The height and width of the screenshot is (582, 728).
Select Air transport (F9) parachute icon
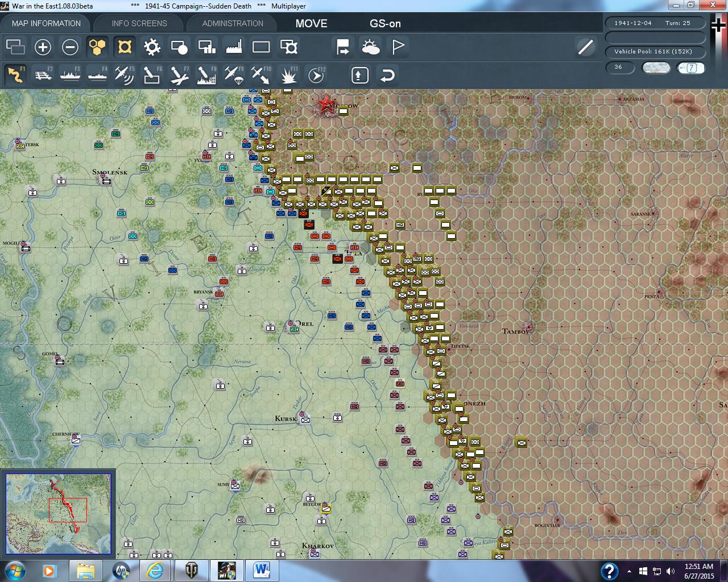tap(234, 75)
